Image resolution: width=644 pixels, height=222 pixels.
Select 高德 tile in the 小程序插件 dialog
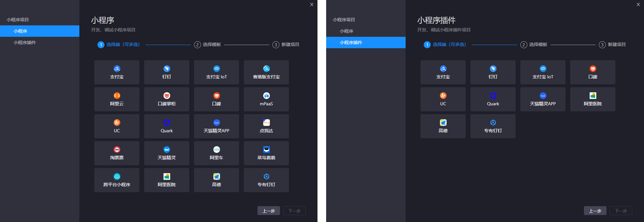[443, 126]
